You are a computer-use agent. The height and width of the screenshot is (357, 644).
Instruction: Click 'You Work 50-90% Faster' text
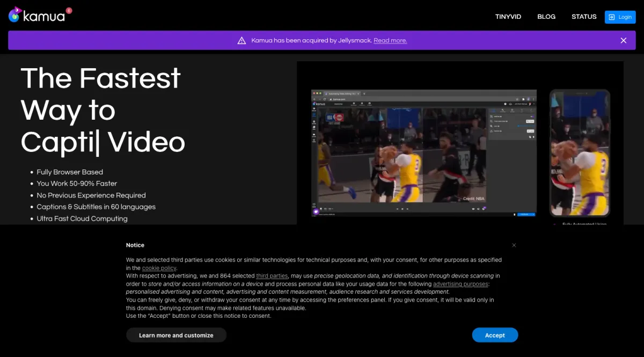[77, 184]
